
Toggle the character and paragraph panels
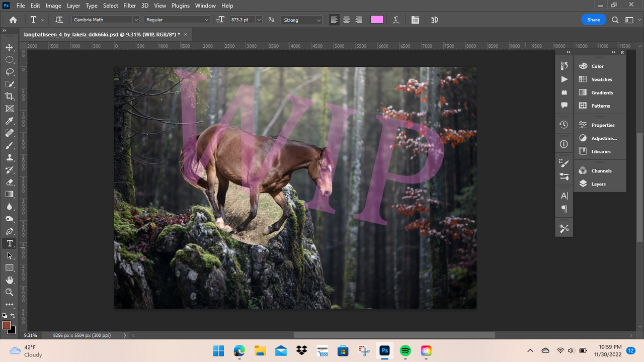pyautogui.click(x=415, y=20)
